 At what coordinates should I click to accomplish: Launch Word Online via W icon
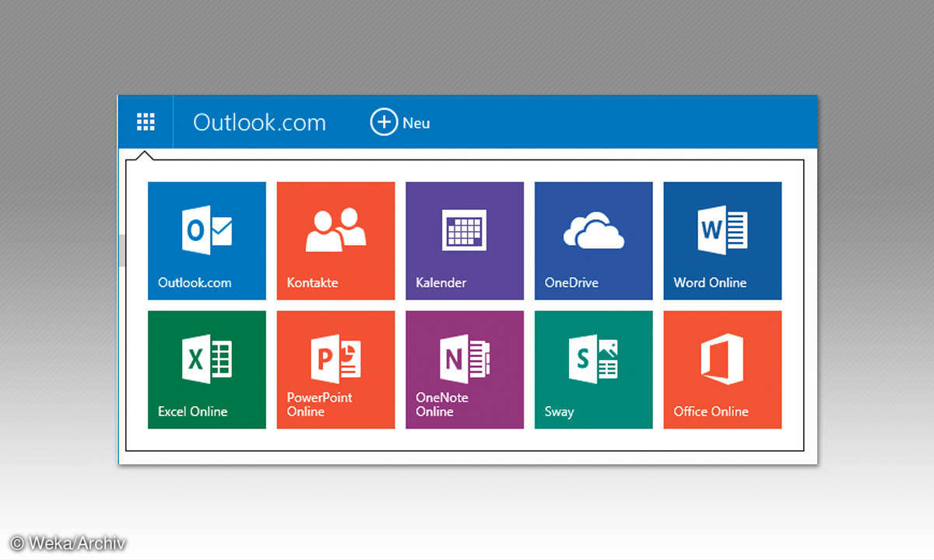pos(722,230)
